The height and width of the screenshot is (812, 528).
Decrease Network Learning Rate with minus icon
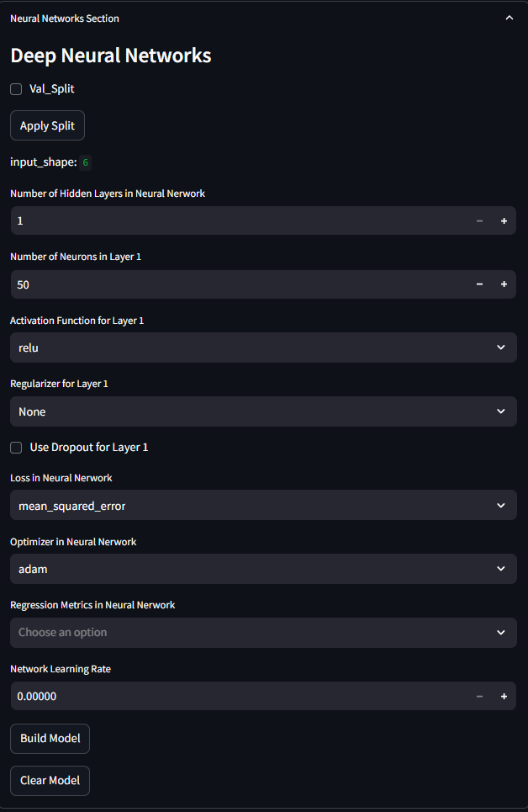tap(479, 697)
